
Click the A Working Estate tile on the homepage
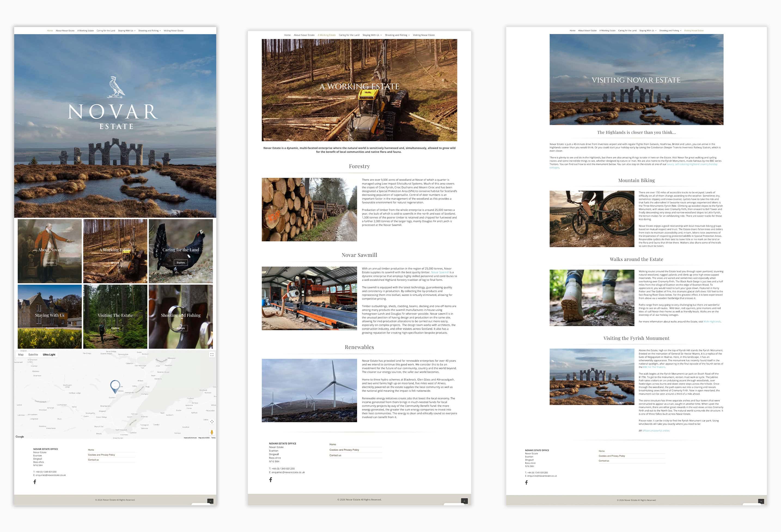point(115,251)
